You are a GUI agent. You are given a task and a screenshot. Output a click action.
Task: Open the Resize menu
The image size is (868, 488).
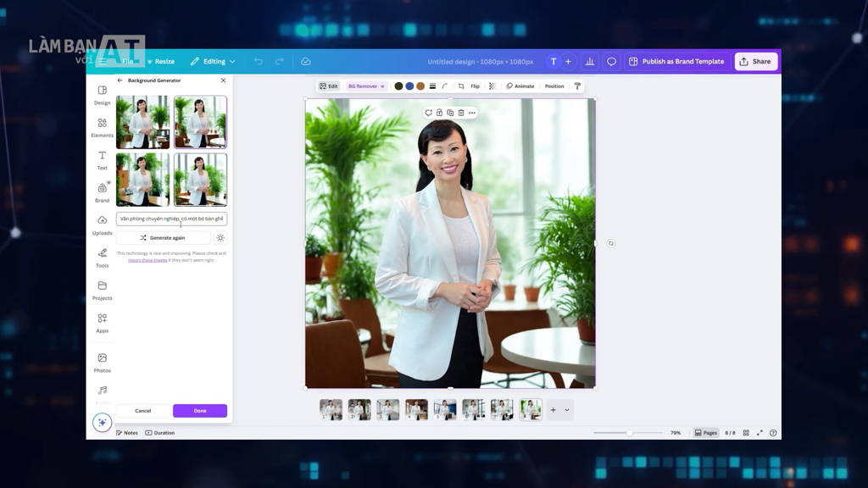pos(161,61)
